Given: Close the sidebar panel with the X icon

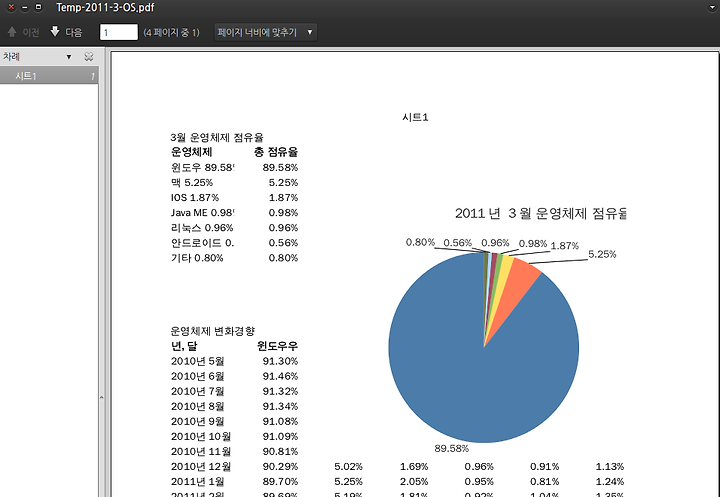Looking at the screenshot, I should tap(89, 56).
